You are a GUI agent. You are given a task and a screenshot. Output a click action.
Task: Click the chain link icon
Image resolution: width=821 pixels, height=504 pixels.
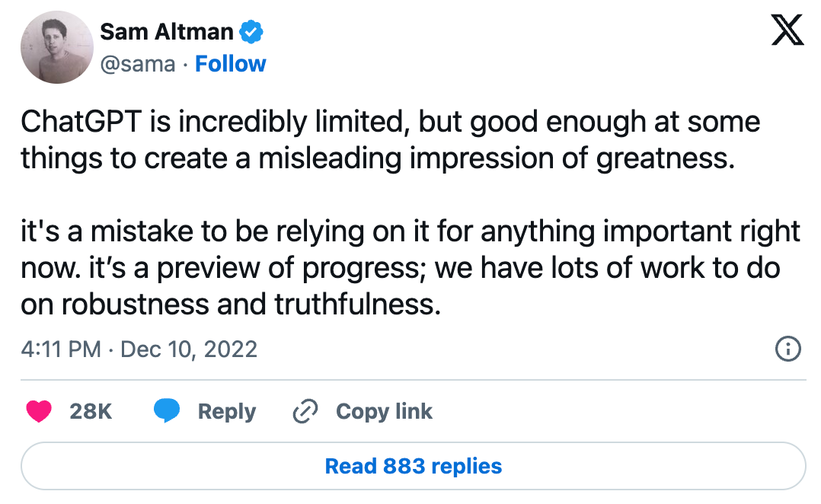point(305,412)
